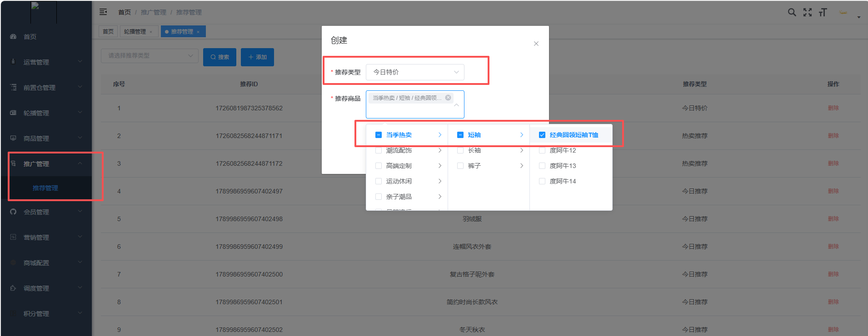Open the 推荐类型 dropdown showing 今日特价
Image resolution: width=868 pixels, height=336 pixels.
415,72
